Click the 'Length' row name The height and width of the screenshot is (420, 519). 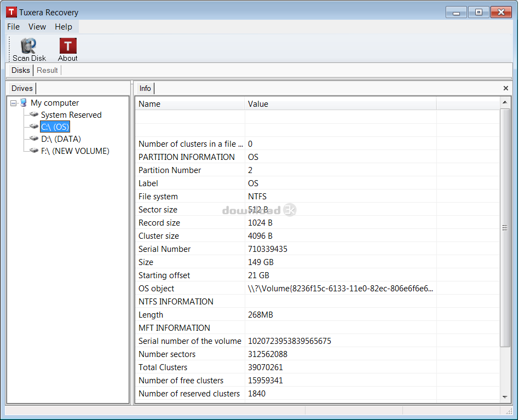point(151,315)
